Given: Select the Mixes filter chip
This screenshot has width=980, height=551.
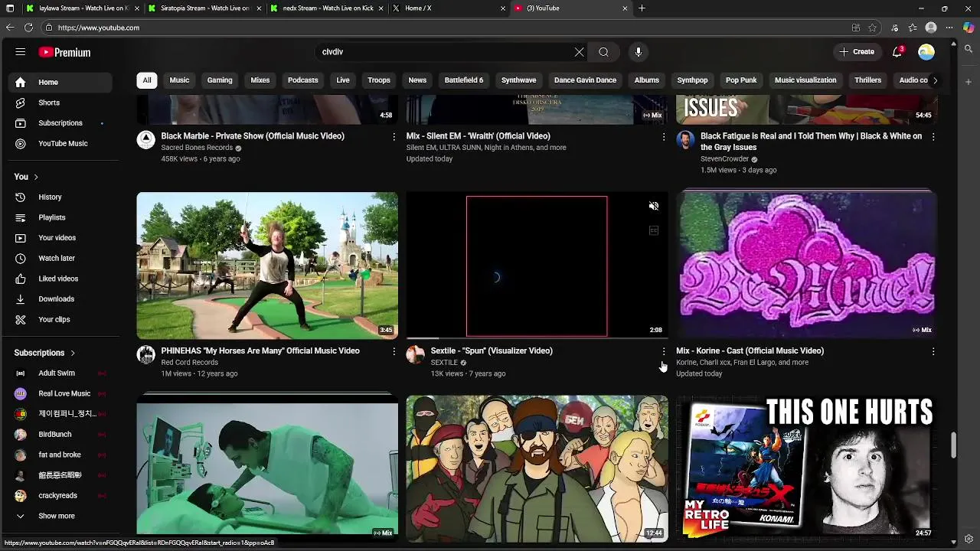Looking at the screenshot, I should click(260, 80).
